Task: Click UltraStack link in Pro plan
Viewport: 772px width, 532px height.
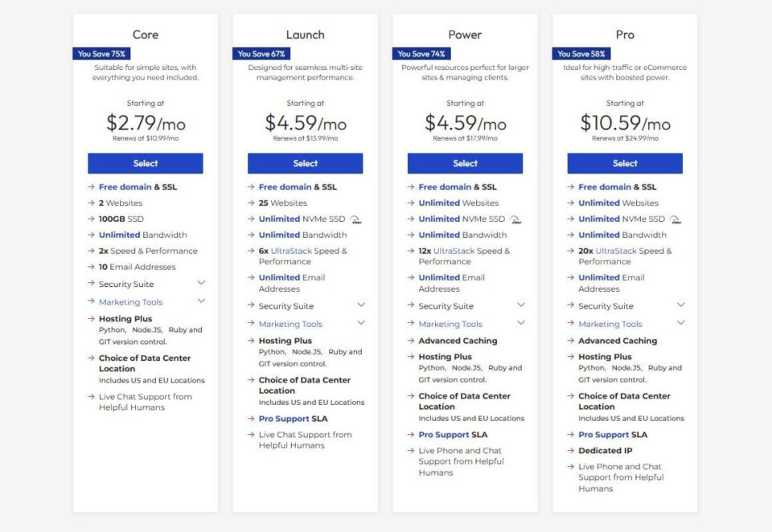Action: click(616, 251)
